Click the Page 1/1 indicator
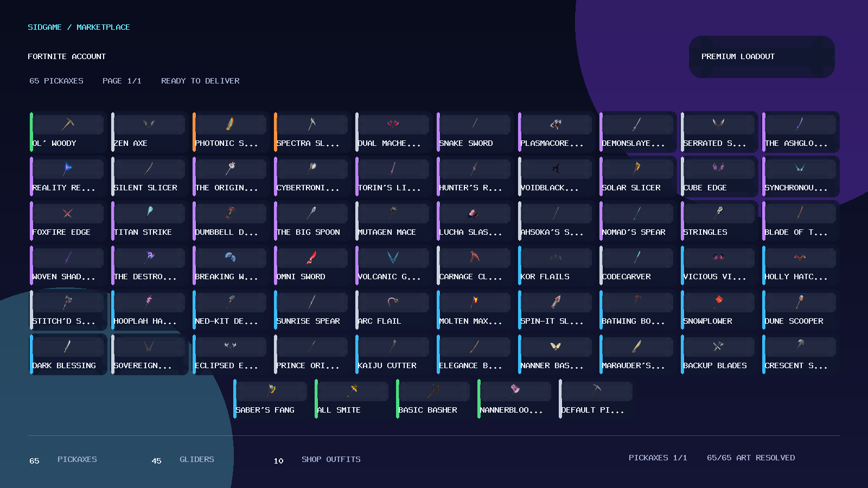868x488 pixels. click(122, 81)
